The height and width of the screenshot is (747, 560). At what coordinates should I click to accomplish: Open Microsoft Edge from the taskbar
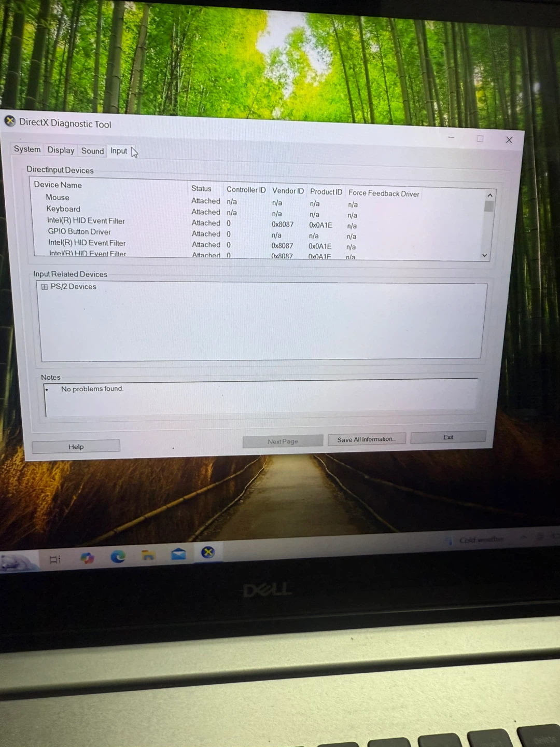click(x=118, y=557)
